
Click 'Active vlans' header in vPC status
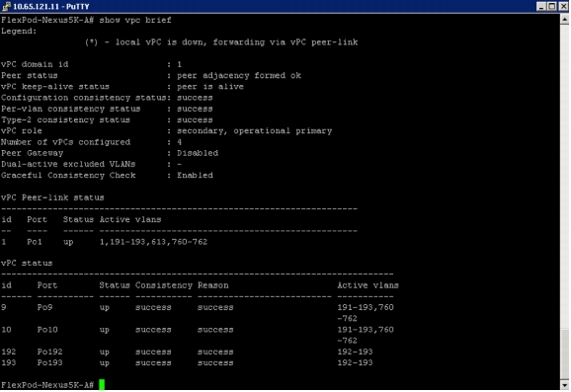[x=367, y=285]
